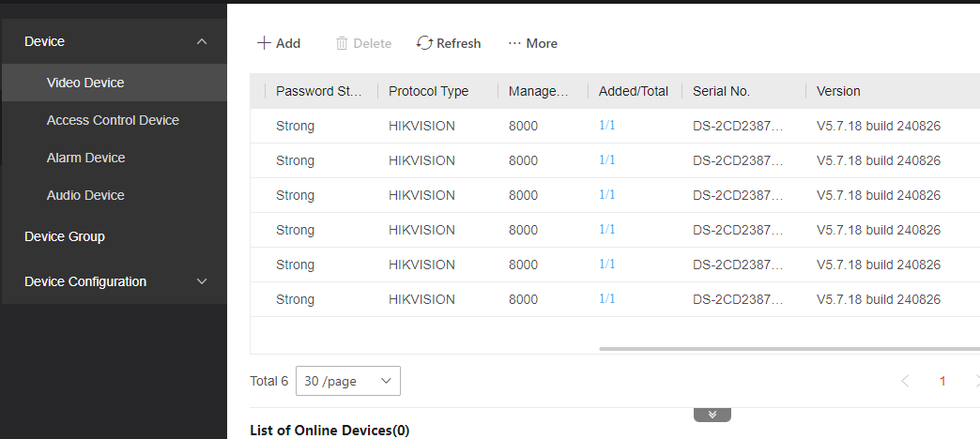
Task: Go to Alarm Device page
Action: coord(85,158)
